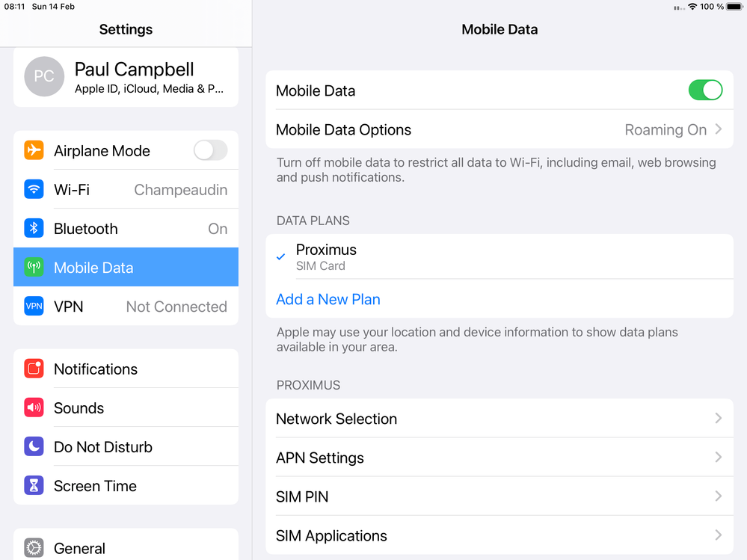Turn off the Mobile Data switch
This screenshot has width=747, height=560.
pos(704,90)
